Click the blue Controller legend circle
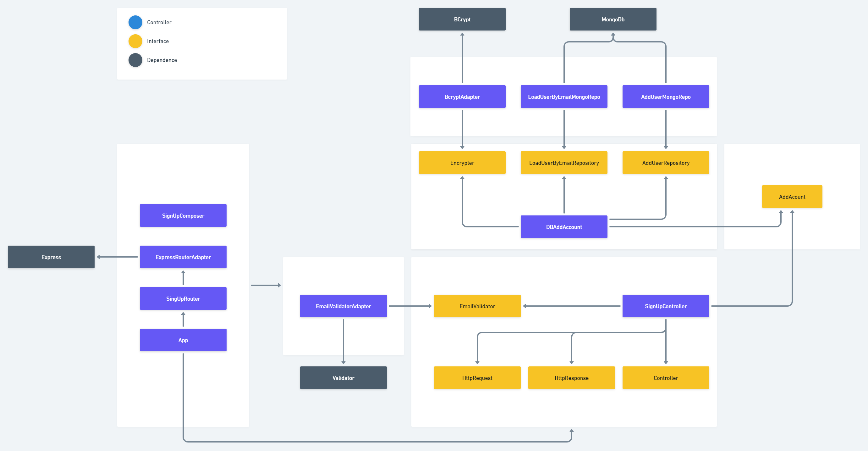The height and width of the screenshot is (451, 868). (135, 22)
